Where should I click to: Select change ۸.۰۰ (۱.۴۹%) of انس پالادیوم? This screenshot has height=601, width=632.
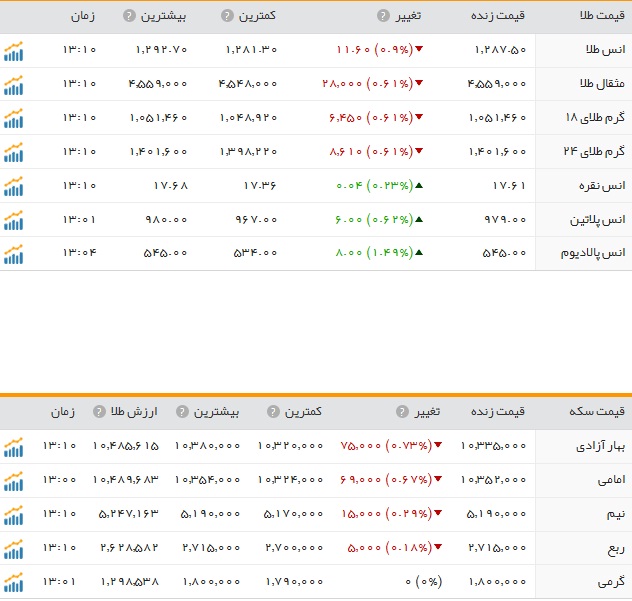coord(374,253)
